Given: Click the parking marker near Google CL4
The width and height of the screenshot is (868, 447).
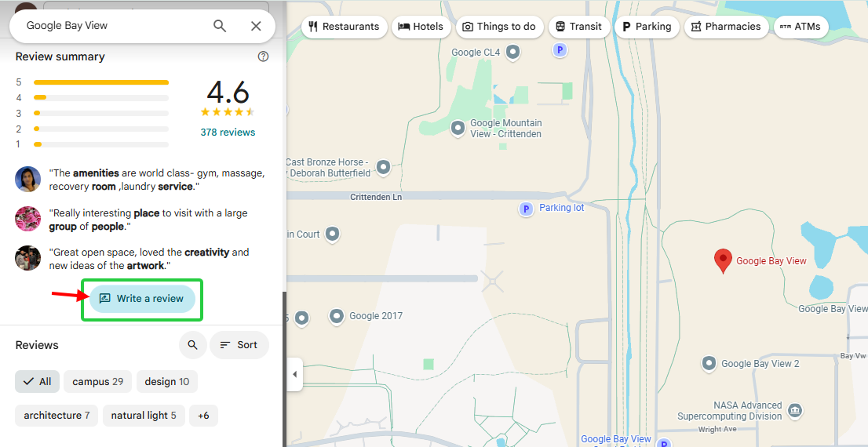Looking at the screenshot, I should point(560,51).
